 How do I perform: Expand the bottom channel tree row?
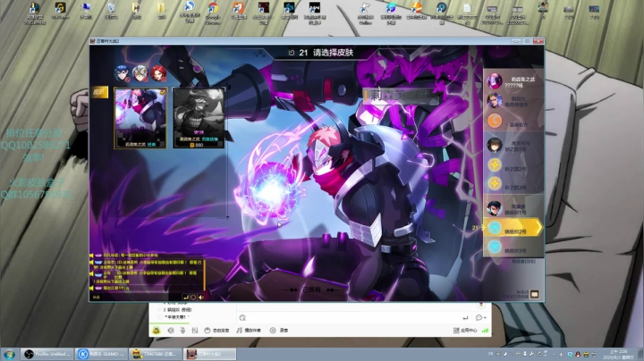(160, 317)
